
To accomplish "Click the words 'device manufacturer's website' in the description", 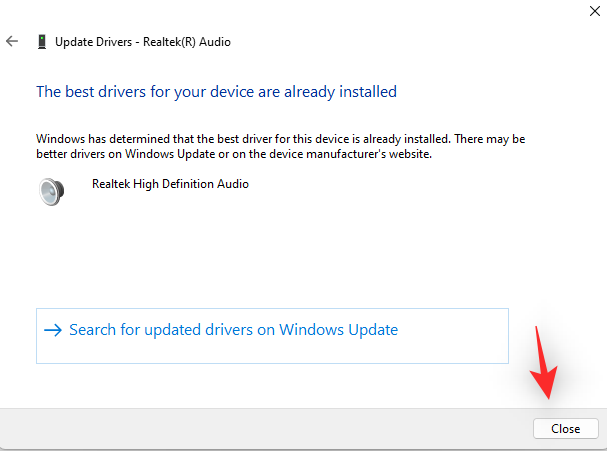I will 381,155.
